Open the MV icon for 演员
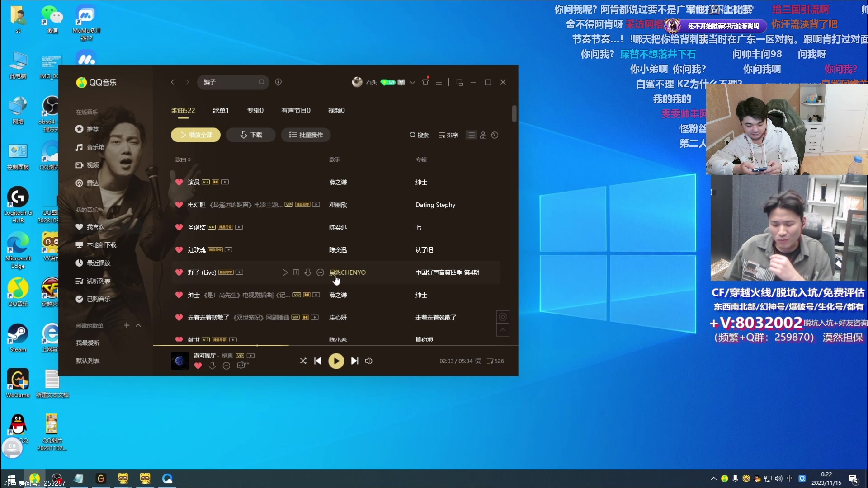This screenshot has width=868, height=488. coord(225,182)
